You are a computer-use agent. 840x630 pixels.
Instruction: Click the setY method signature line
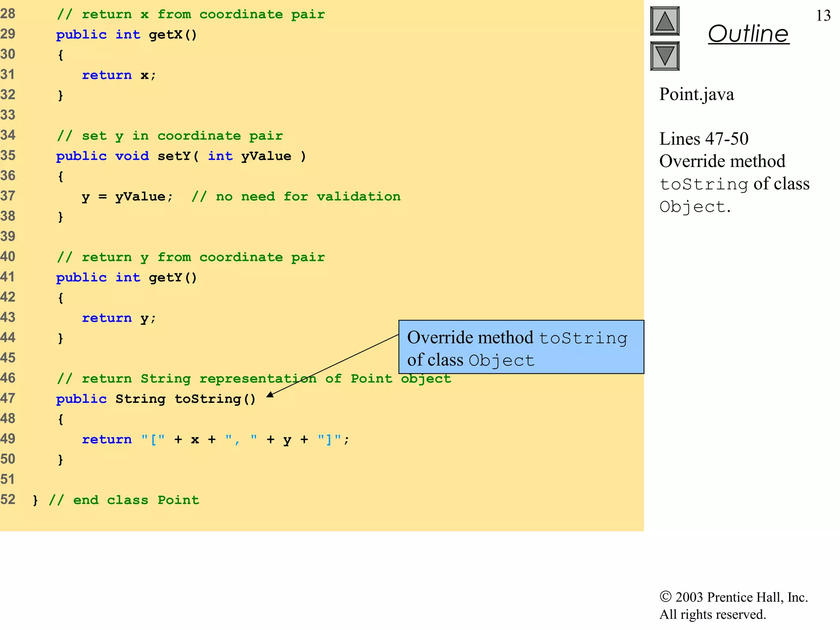click(181, 156)
